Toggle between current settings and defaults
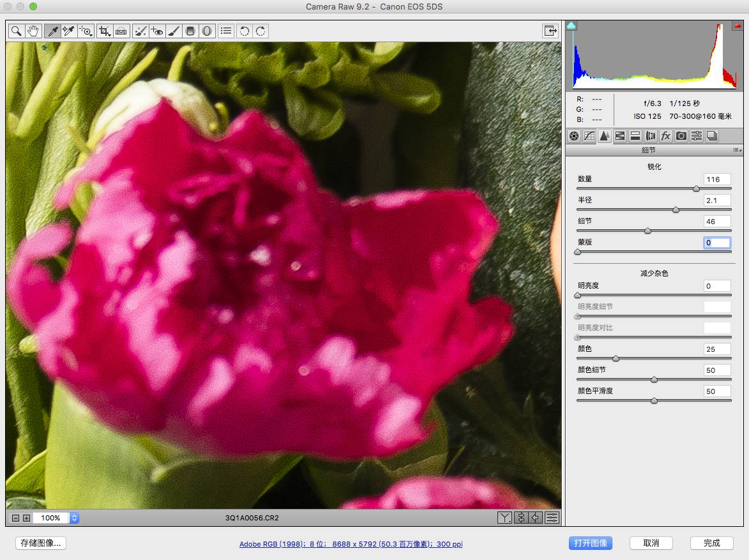The width and height of the screenshot is (749, 560). pos(552,517)
